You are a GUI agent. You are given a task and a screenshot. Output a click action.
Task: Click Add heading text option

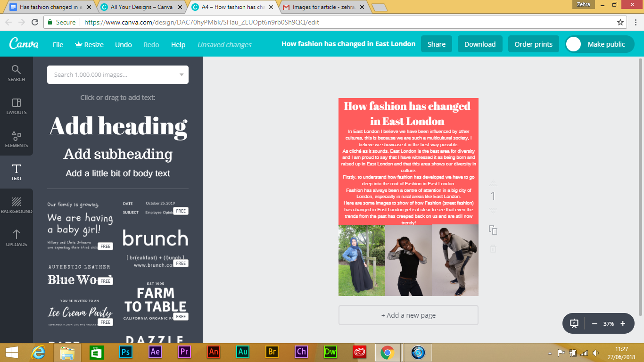click(x=118, y=126)
